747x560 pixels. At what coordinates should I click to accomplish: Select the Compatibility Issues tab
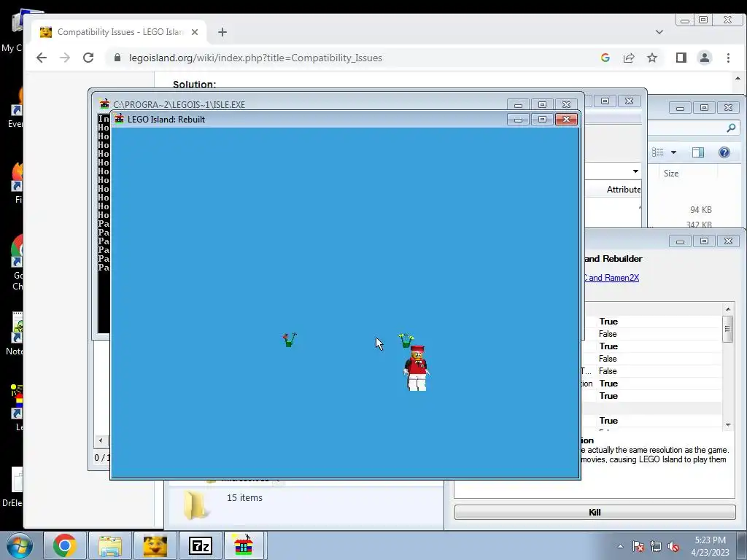tap(119, 32)
